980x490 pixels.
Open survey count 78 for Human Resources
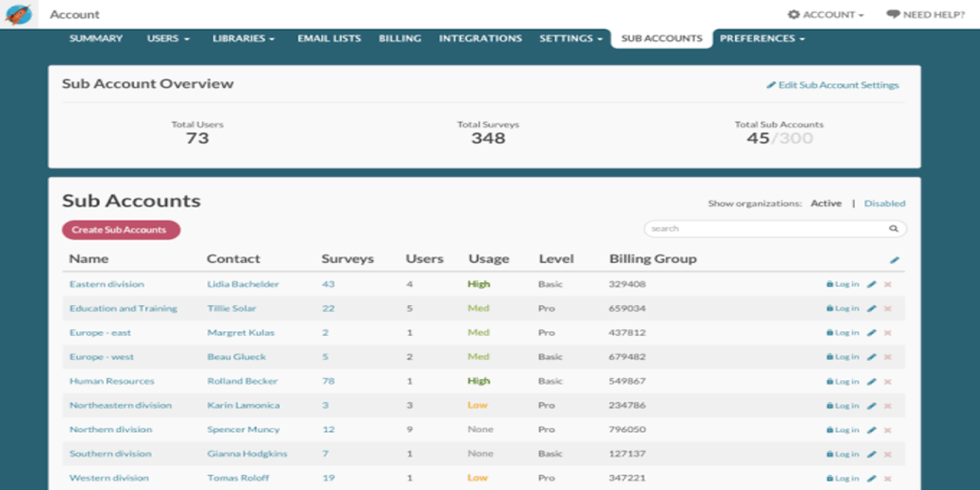pos(329,381)
